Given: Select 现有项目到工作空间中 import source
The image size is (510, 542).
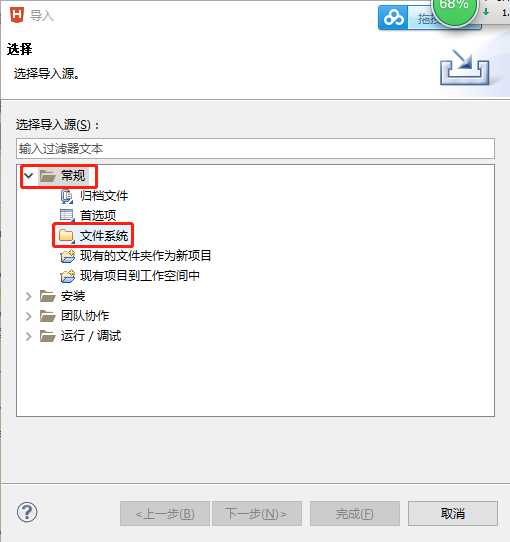Looking at the screenshot, I should tap(140, 276).
